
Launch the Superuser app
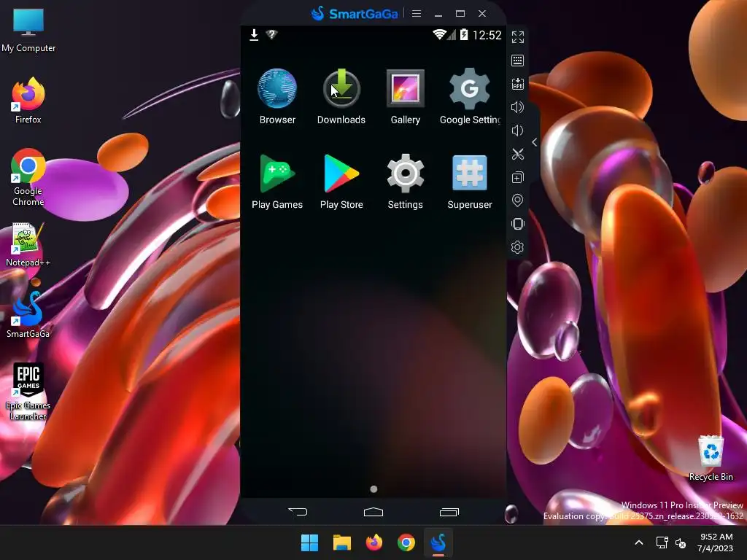click(470, 182)
